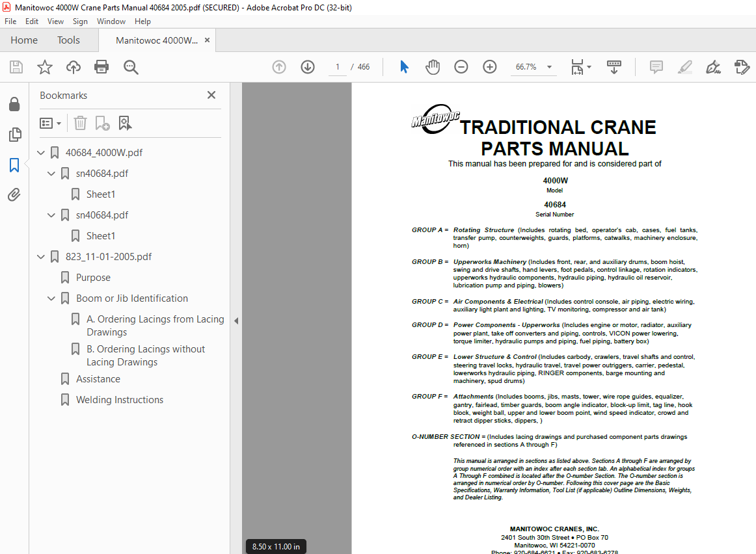756x554 pixels.
Task: Click the Share file icon
Action: tap(742, 67)
